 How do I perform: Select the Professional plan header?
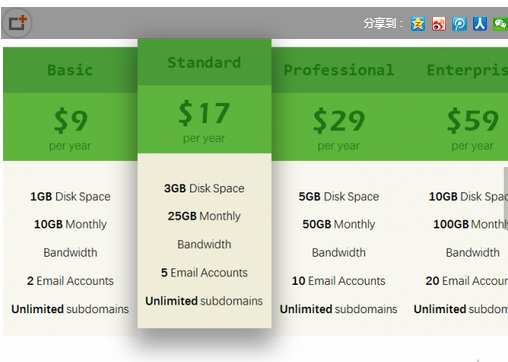point(339,70)
